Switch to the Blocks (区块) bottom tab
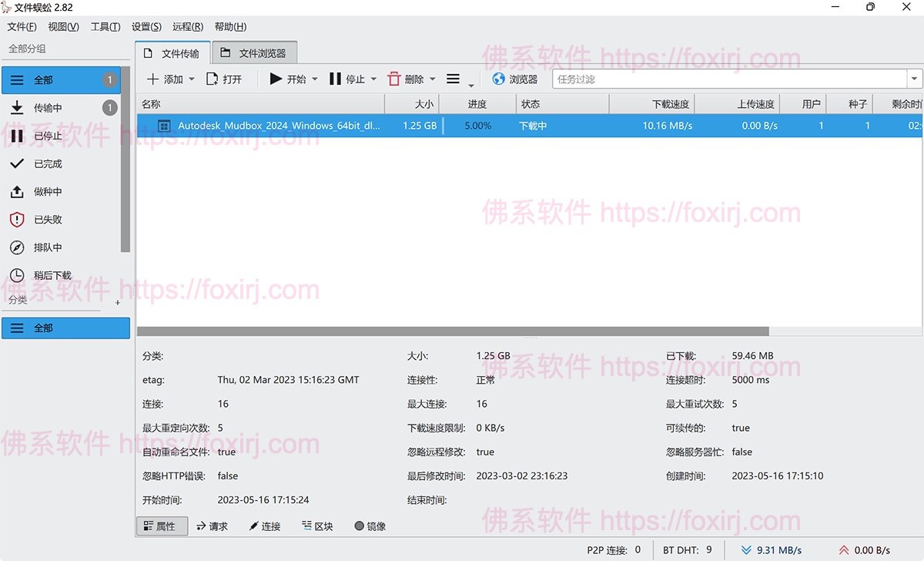The height and width of the screenshot is (561, 924). [x=317, y=526]
